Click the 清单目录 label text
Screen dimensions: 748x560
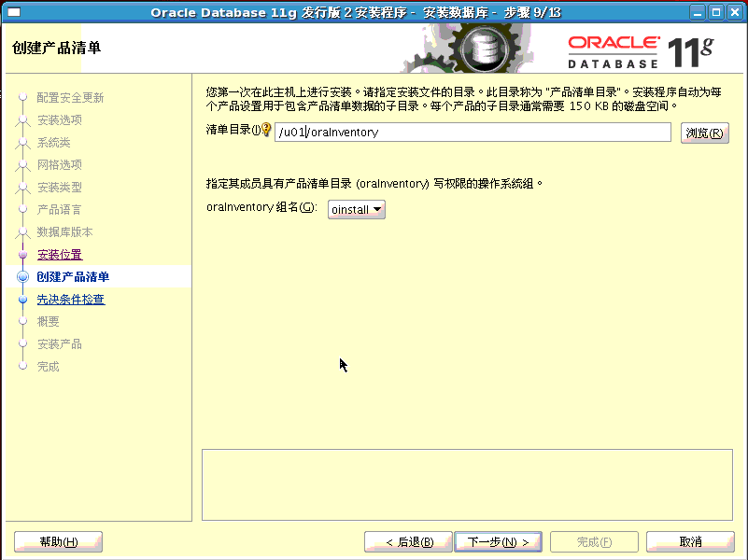point(233,129)
